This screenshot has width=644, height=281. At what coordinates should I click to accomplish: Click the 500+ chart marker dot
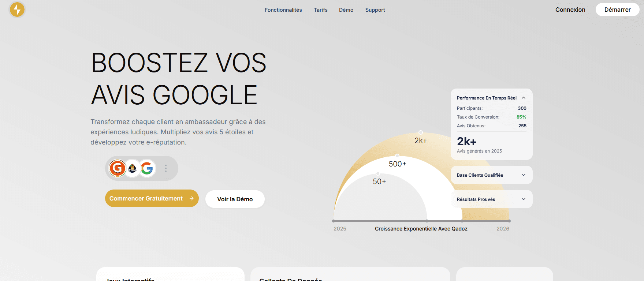click(x=397, y=156)
